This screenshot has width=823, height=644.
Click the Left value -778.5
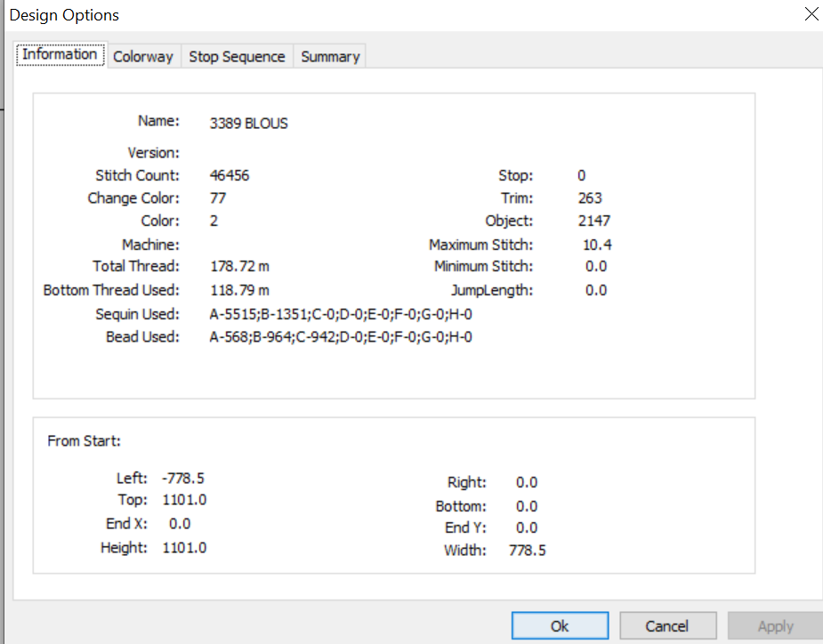(183, 479)
